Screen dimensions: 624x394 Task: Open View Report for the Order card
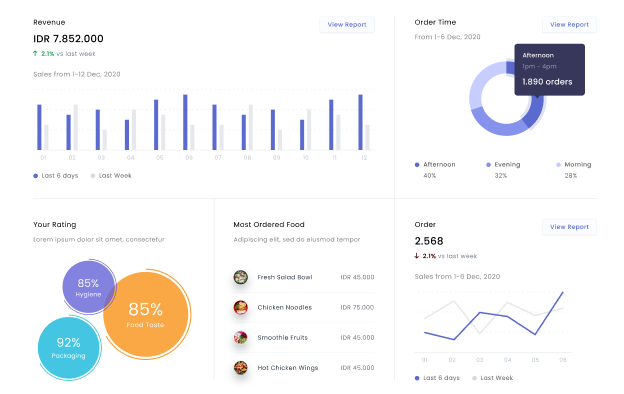click(569, 227)
